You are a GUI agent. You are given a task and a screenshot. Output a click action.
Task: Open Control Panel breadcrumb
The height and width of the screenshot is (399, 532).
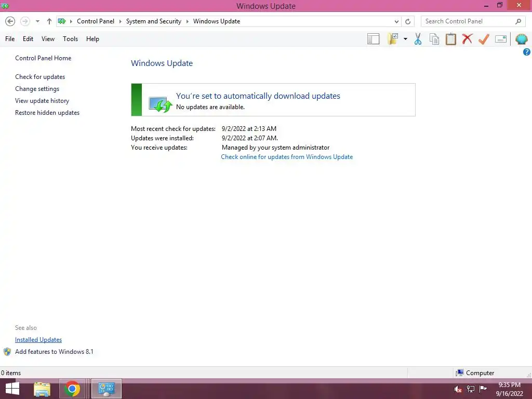(x=96, y=21)
